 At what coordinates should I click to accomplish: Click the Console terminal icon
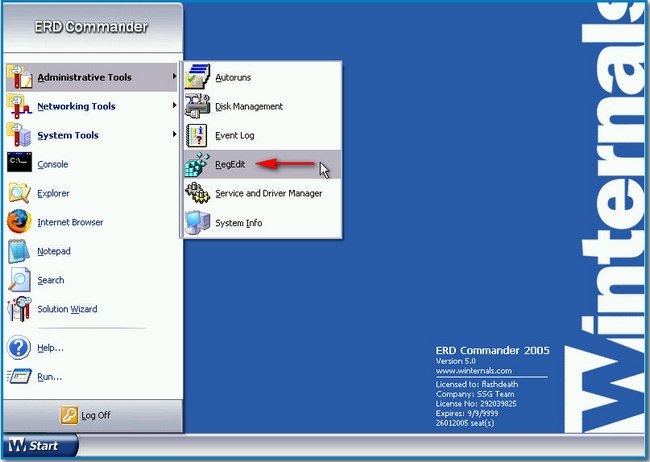(20, 164)
